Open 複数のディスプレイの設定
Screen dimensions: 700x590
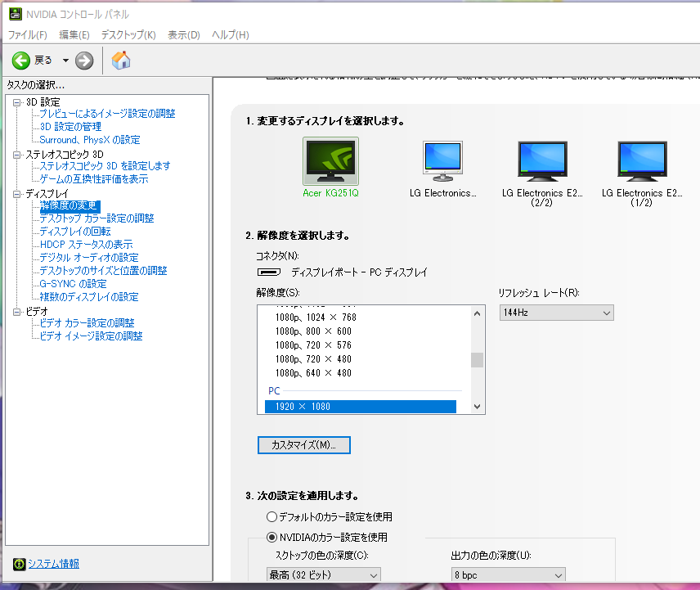point(89,296)
